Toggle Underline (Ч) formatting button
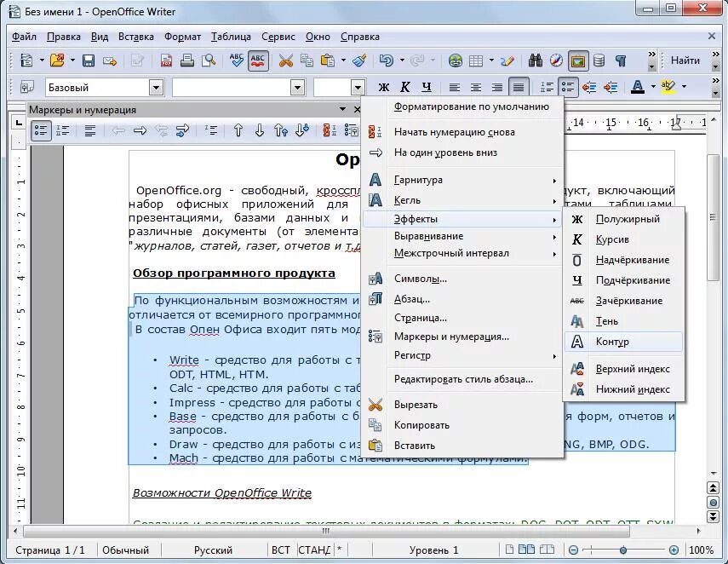The height and width of the screenshot is (564, 728). coord(427,87)
